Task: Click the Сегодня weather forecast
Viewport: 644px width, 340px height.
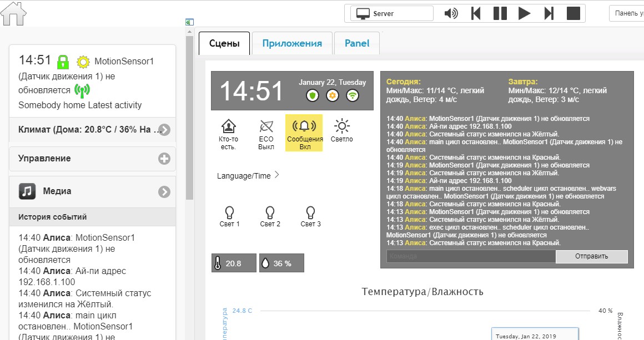Action: pos(435,90)
